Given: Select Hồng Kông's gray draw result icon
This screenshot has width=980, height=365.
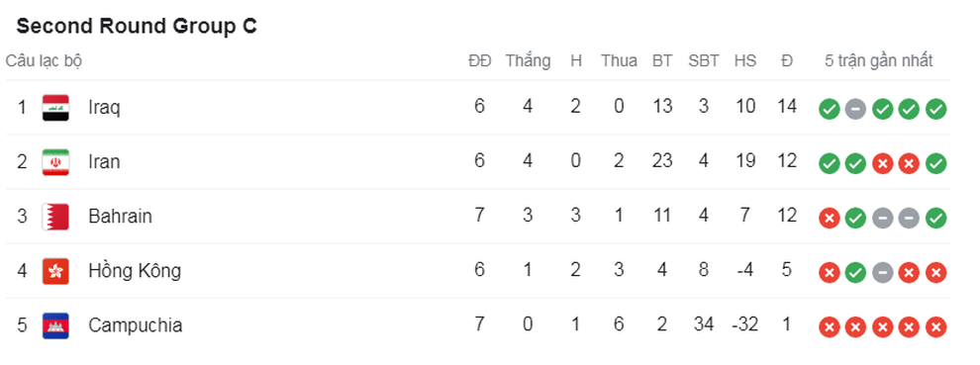Looking at the screenshot, I should pos(883,273).
